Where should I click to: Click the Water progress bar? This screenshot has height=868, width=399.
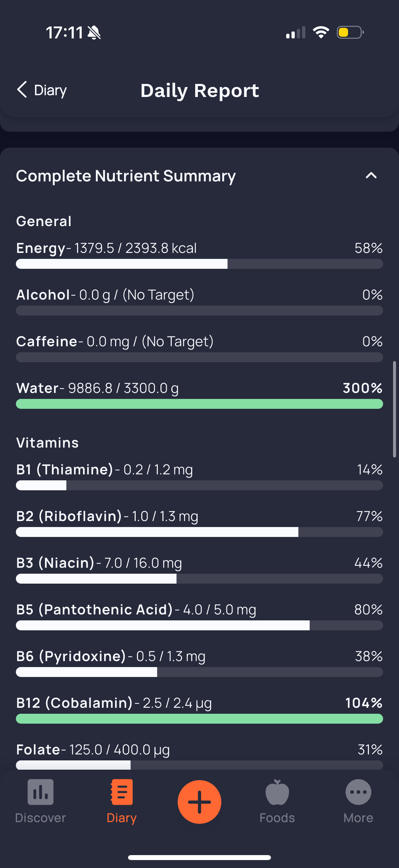coord(199,404)
